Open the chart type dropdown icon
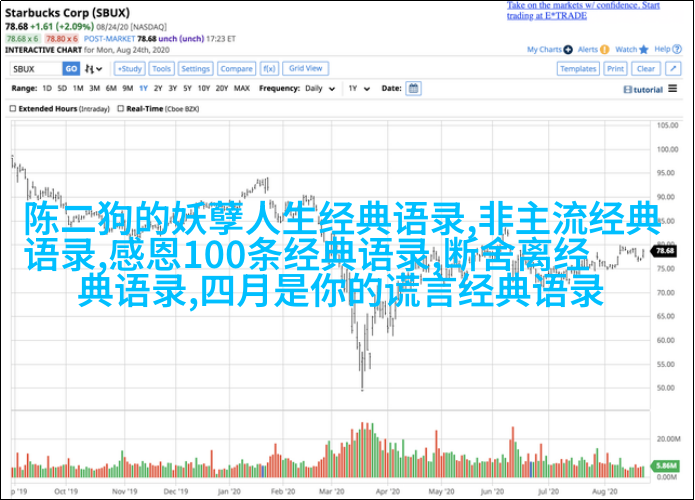This screenshot has width=695, height=500. (94, 69)
